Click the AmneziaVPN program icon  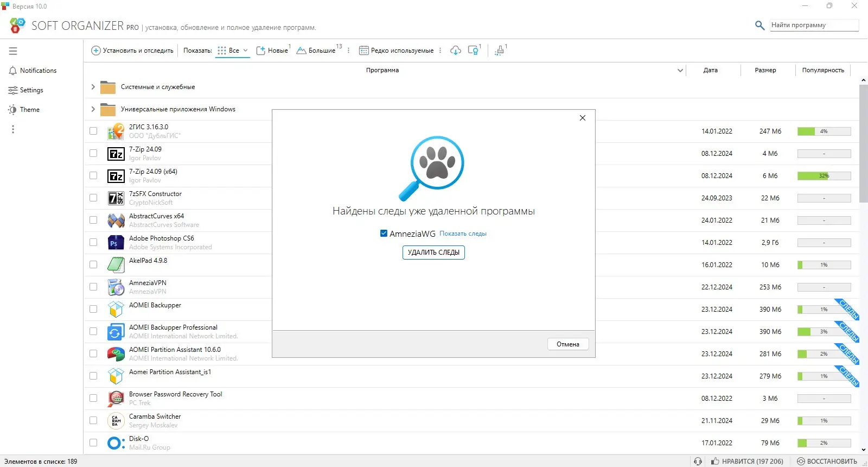click(116, 287)
